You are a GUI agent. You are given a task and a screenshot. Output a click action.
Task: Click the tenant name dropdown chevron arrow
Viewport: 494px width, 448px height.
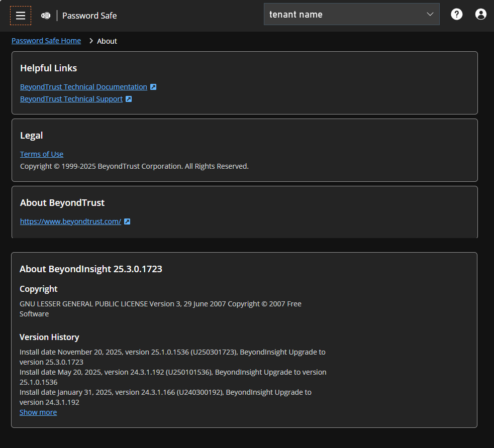pos(430,14)
